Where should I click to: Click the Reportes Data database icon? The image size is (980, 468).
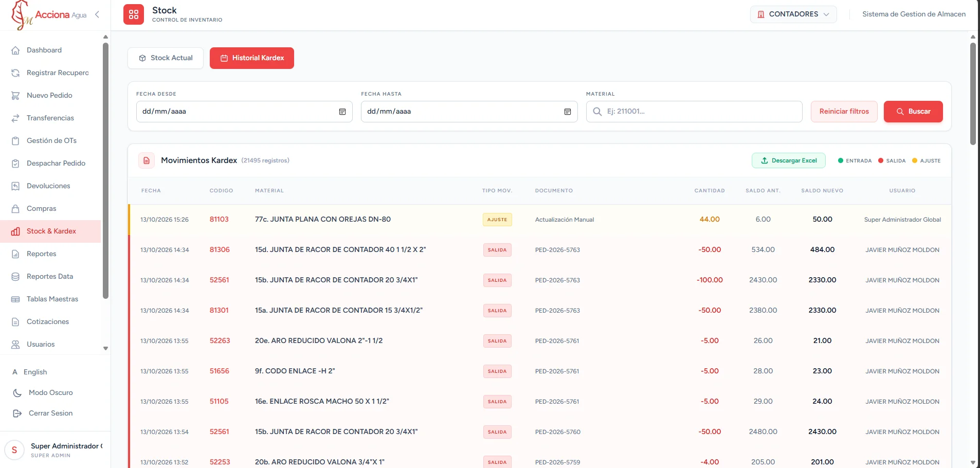coord(15,277)
